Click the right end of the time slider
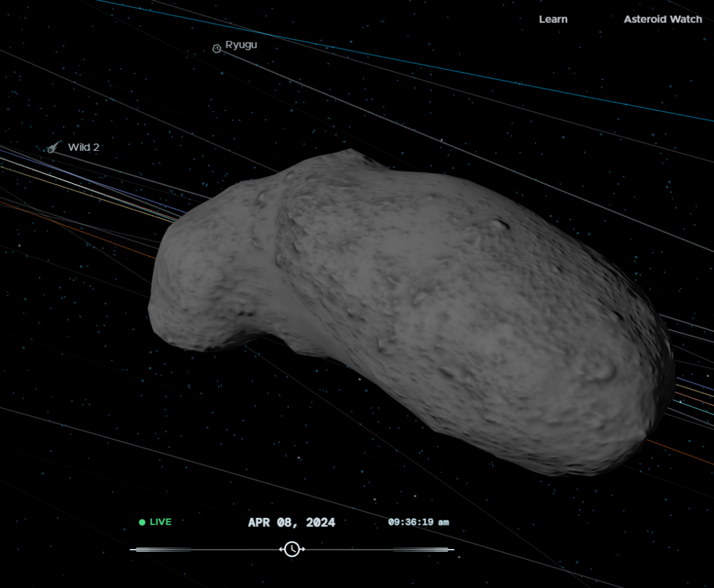The width and height of the screenshot is (714, 588). [x=424, y=550]
